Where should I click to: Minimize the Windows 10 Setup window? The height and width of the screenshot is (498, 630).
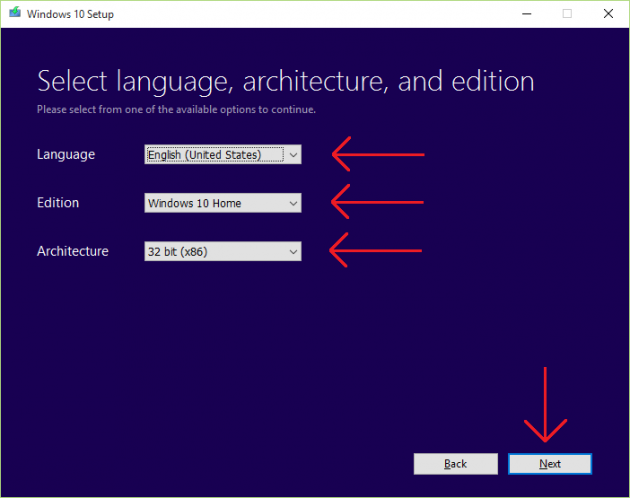point(525,13)
